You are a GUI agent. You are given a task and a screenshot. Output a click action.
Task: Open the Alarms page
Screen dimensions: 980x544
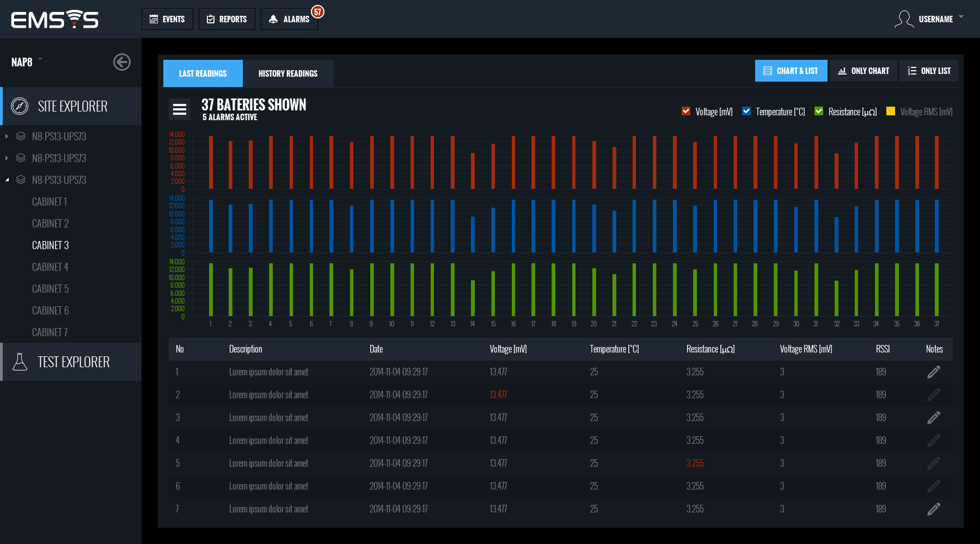click(289, 19)
